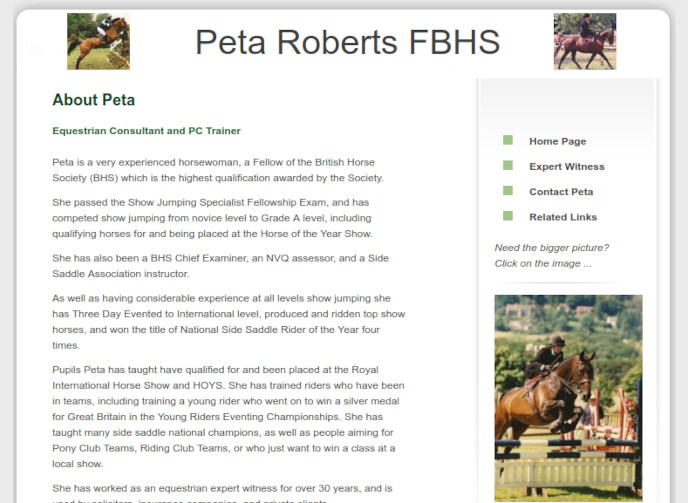This screenshot has height=503, width=688.
Task: Enlarge the show jumping photo in sidebar
Action: (568, 398)
